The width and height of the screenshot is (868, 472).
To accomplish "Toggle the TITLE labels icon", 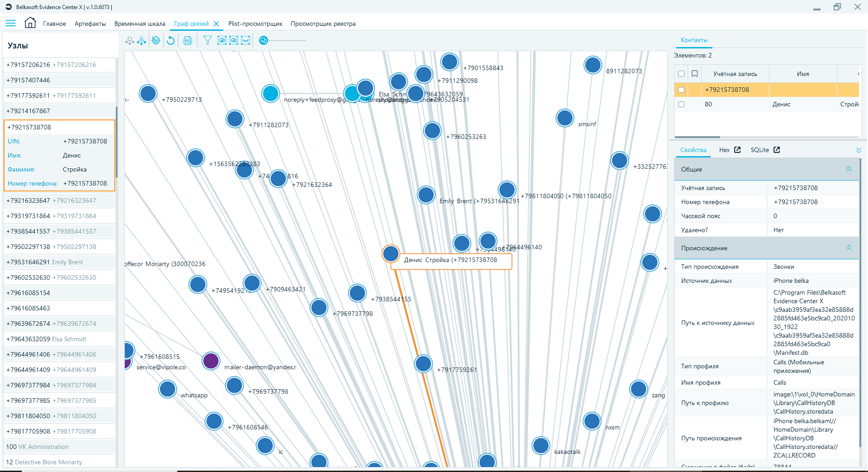I will click(188, 41).
